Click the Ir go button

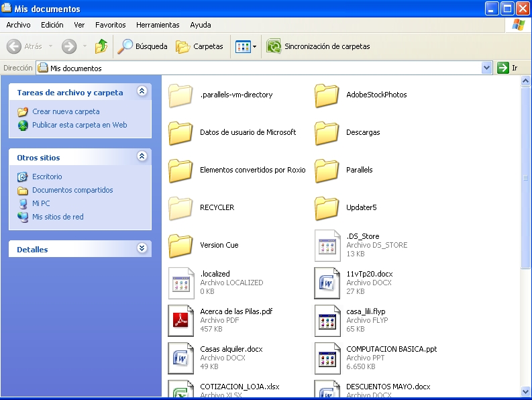coord(508,68)
